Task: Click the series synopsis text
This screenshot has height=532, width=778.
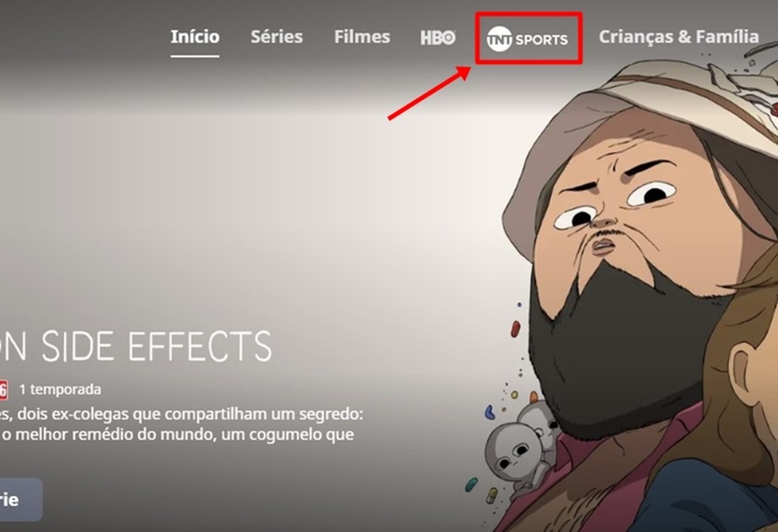Action: click(x=182, y=424)
